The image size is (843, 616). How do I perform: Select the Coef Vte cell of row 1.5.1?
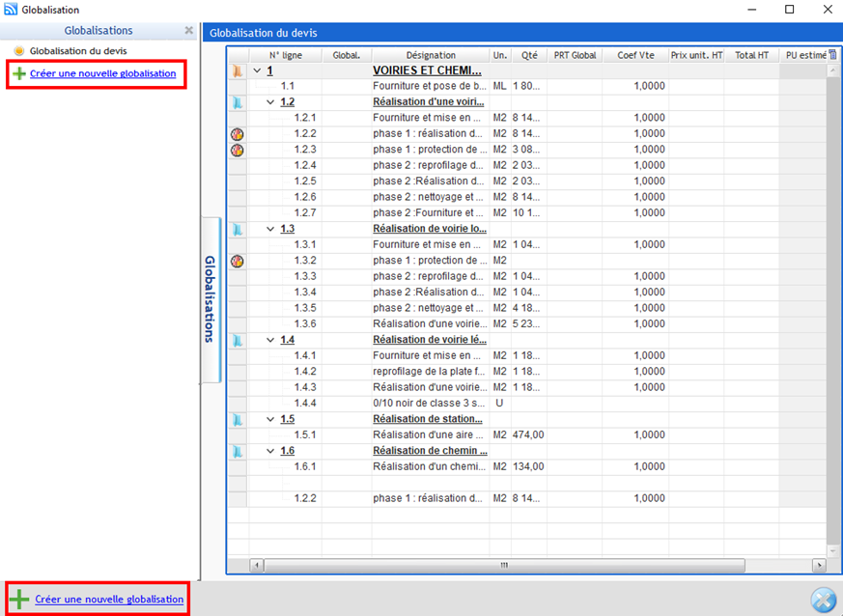[x=634, y=435]
